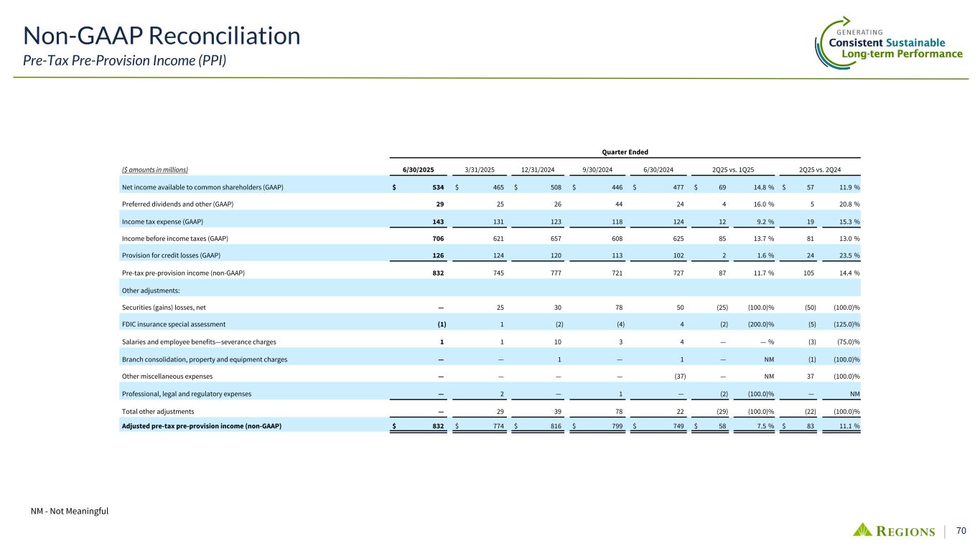Viewport: 980px width, 551px height.
Task: Click the Consistent Sustainable Long-term Performance text
Action: pyautogui.click(x=895, y=48)
